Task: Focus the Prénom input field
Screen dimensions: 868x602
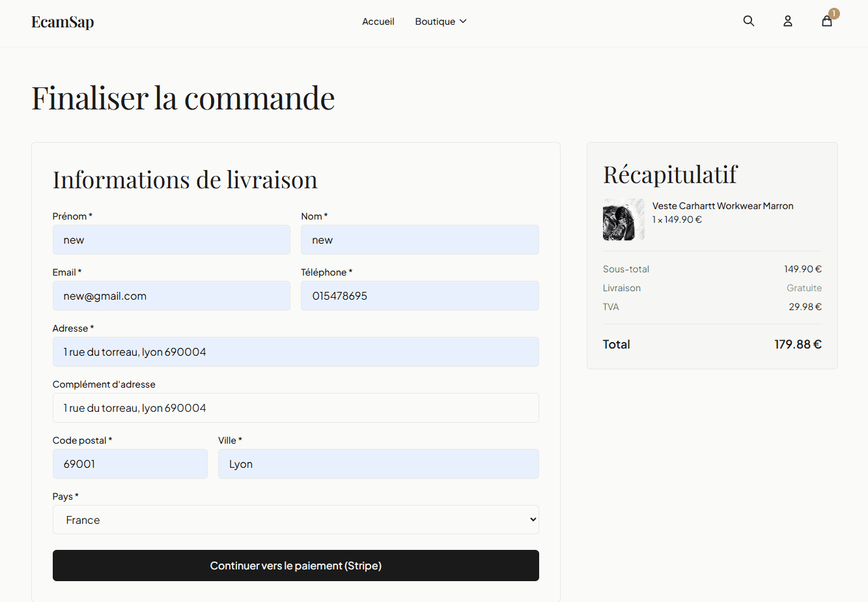Action: point(171,240)
